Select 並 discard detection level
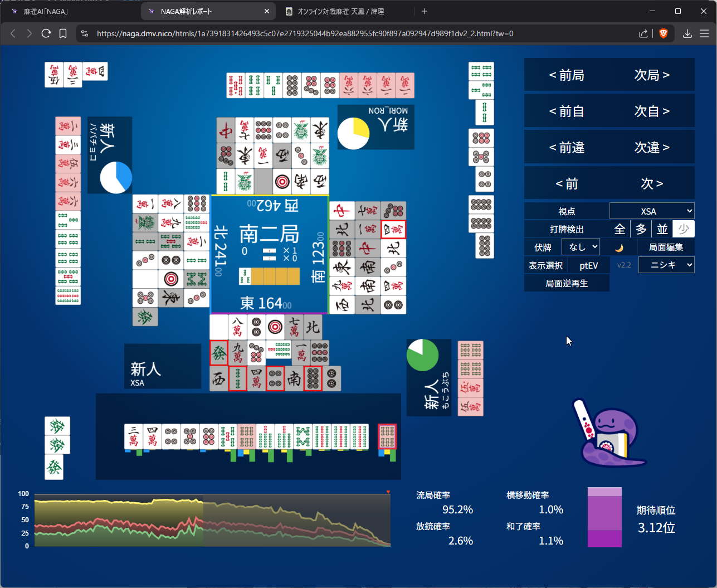 pyautogui.click(x=662, y=229)
